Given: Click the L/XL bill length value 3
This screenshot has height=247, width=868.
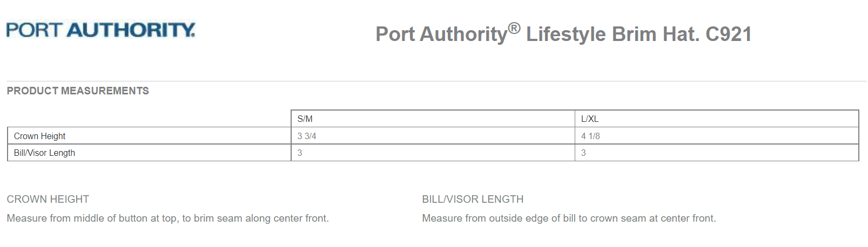Looking at the screenshot, I should click(x=717, y=153).
